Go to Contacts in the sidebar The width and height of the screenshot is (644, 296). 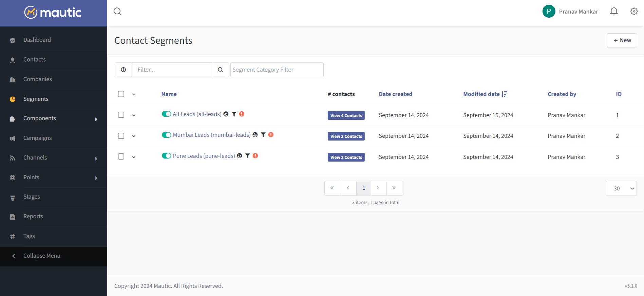pyautogui.click(x=35, y=60)
